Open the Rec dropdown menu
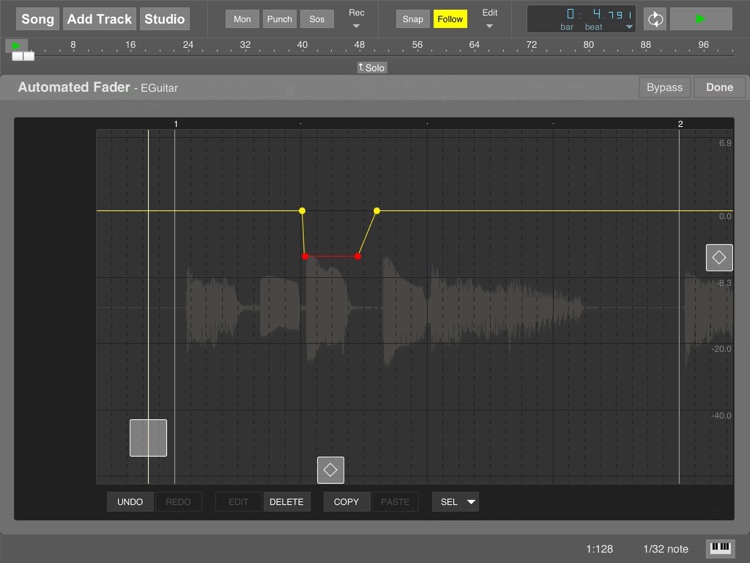Screen dimensions: 750x563 coord(356,19)
